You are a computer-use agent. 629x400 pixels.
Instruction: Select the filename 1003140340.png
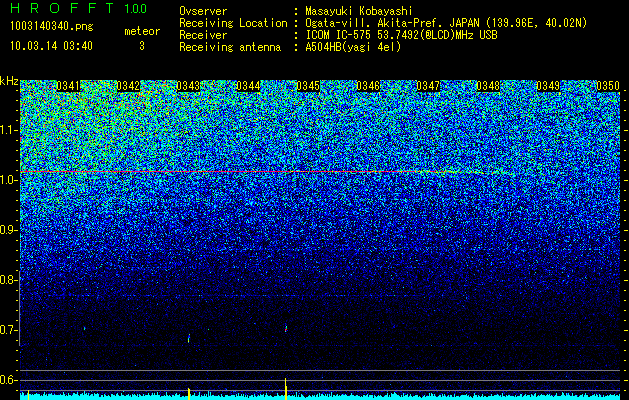pyautogui.click(x=52, y=26)
